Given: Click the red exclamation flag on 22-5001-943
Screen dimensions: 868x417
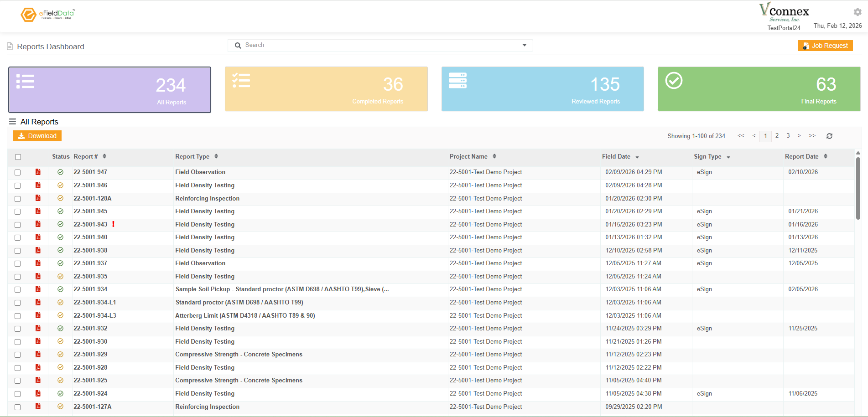Looking at the screenshot, I should [113, 224].
